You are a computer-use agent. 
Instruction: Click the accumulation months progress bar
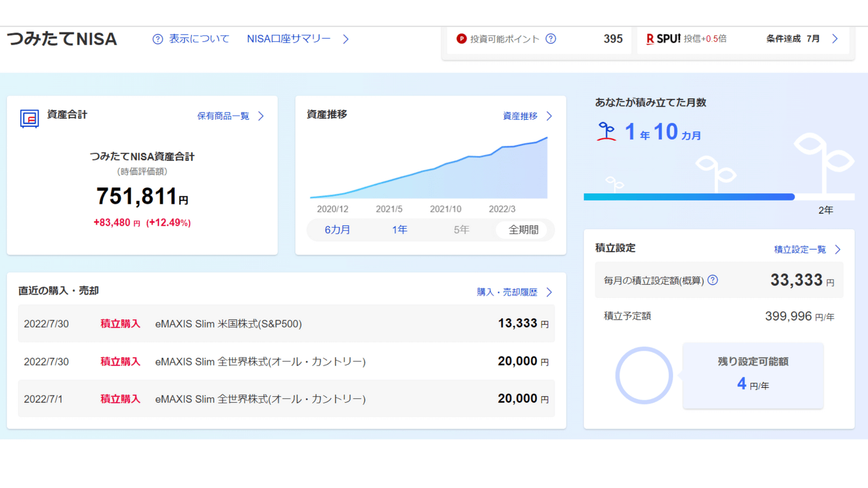(719, 197)
